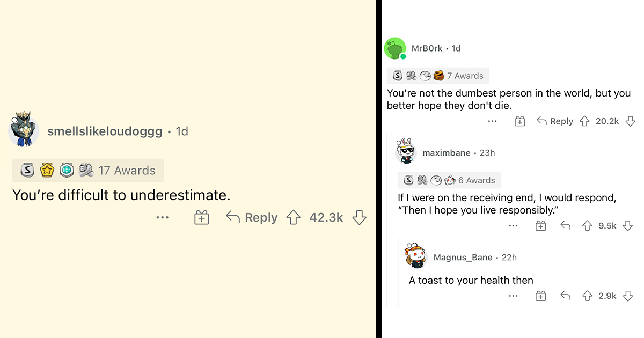This screenshot has height=338, width=644.
Task: Upvote the 'difficult to underestimate' comment
Action: (x=293, y=217)
